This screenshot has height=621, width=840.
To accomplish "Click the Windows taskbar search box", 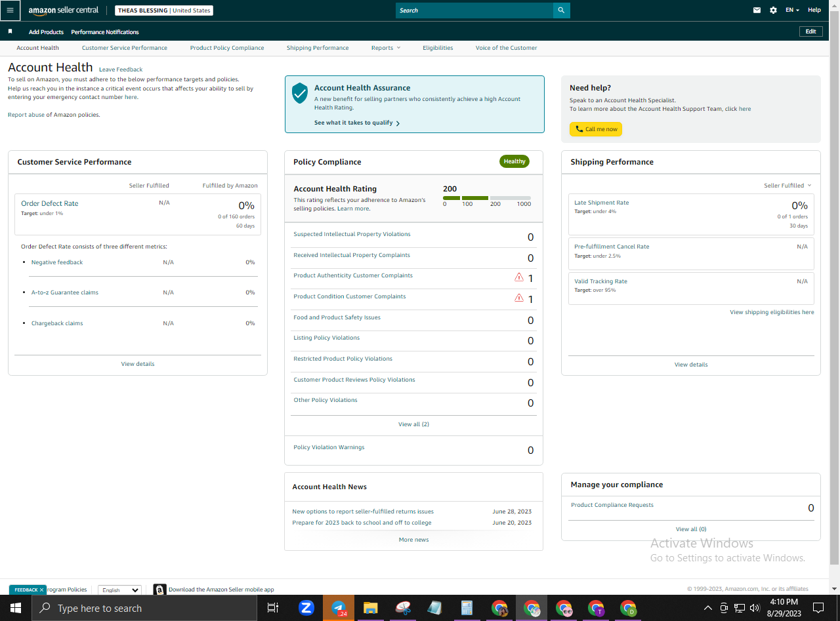I will click(144, 608).
